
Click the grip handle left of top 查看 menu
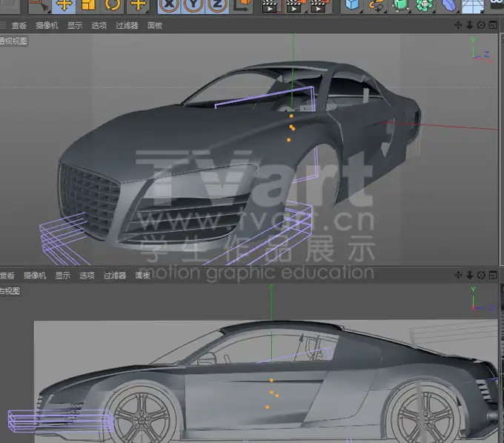coord(3,25)
